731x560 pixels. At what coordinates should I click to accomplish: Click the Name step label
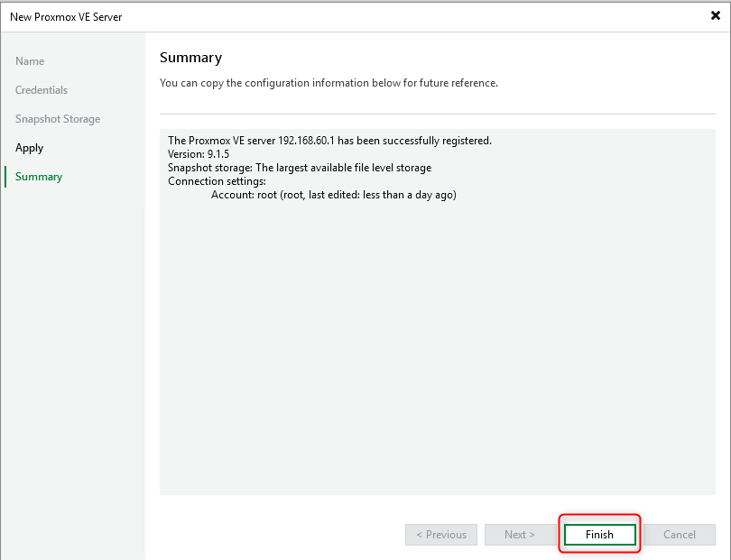(x=29, y=60)
